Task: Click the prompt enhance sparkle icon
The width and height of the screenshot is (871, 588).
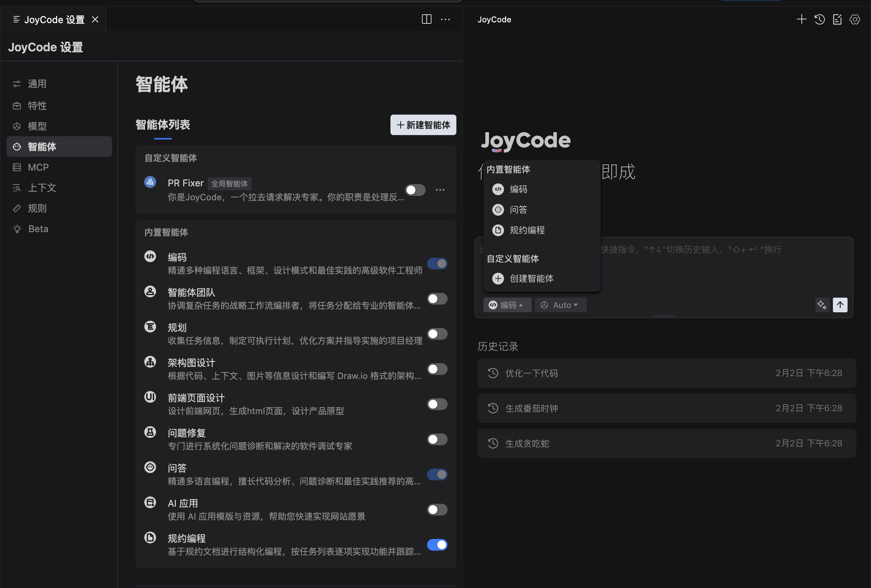Action: [822, 305]
